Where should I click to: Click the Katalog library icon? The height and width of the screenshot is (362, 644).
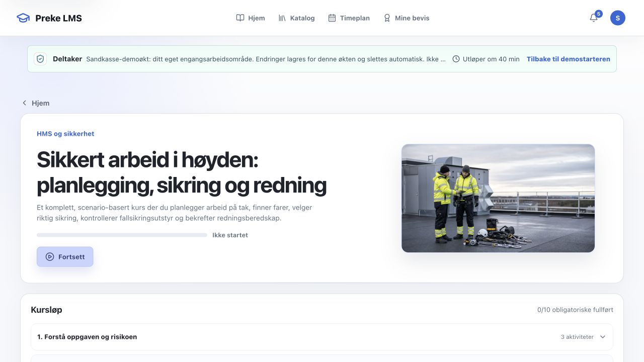282,18
